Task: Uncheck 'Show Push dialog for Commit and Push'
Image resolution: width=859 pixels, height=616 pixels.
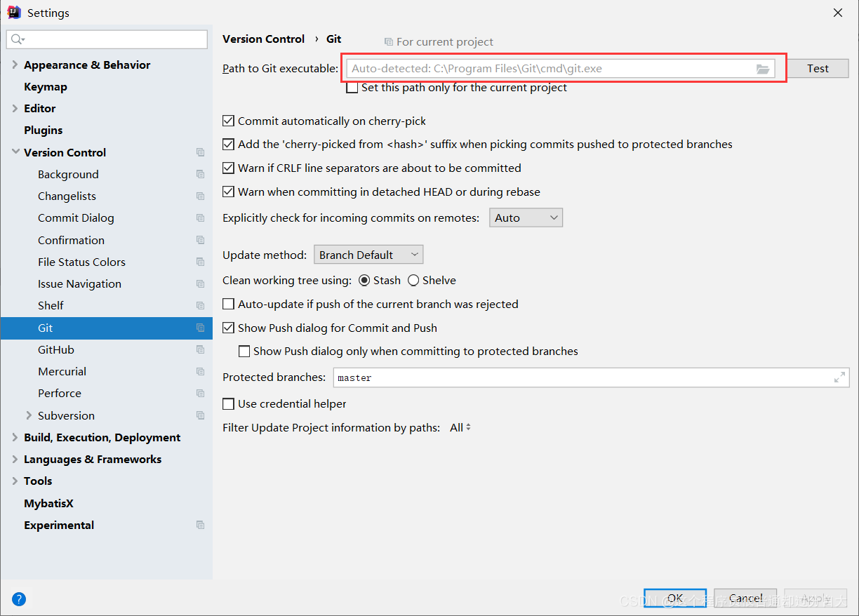Action: (x=228, y=328)
